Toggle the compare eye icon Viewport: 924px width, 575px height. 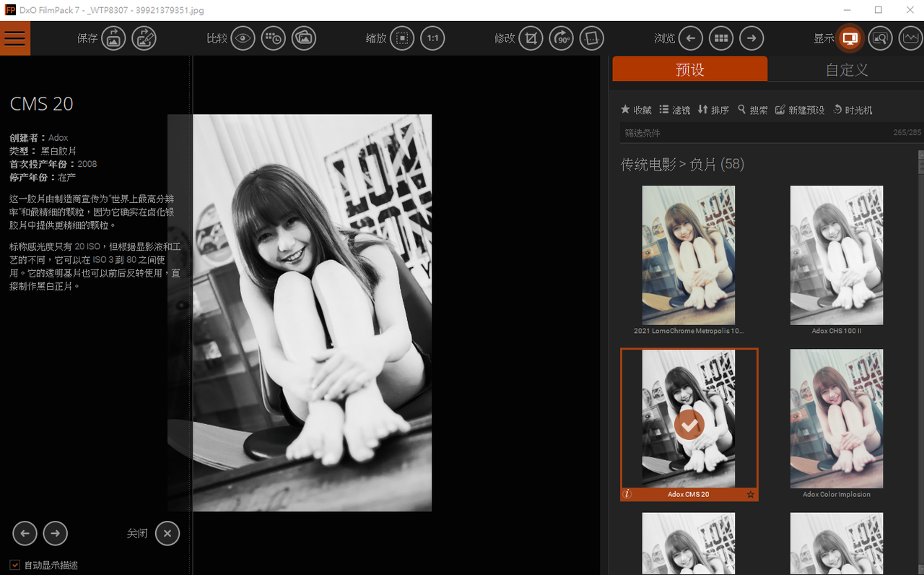(x=243, y=38)
